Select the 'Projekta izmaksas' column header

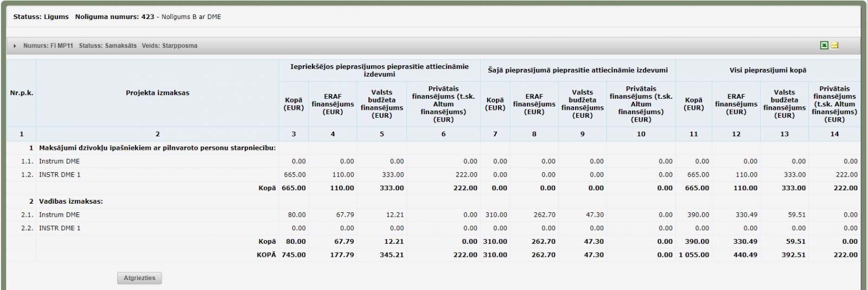157,93
